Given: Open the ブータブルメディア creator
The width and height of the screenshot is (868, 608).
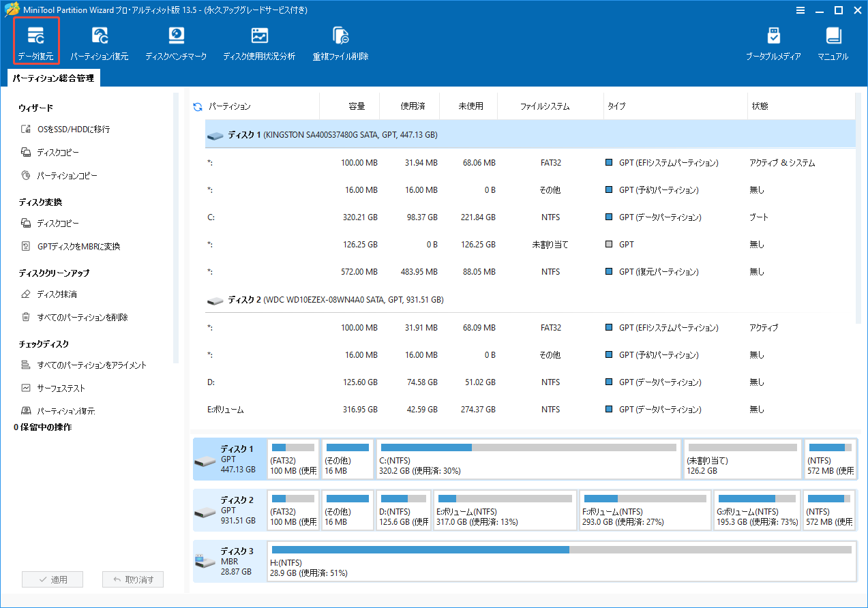Looking at the screenshot, I should pos(774,41).
